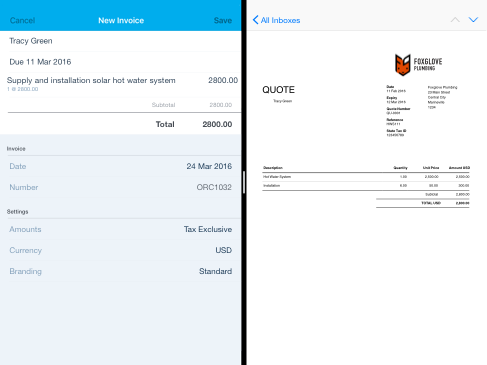Select the Hot Water System row in quote
Viewport: 487px width, 365px height.
pos(366,177)
